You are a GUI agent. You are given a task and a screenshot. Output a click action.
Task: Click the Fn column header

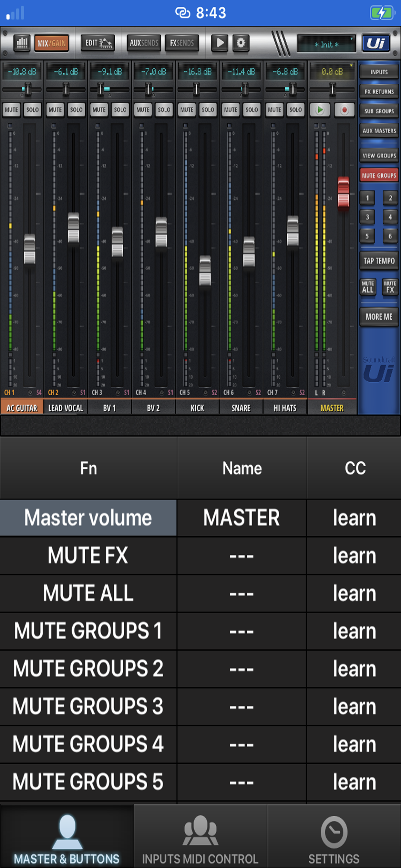click(88, 468)
